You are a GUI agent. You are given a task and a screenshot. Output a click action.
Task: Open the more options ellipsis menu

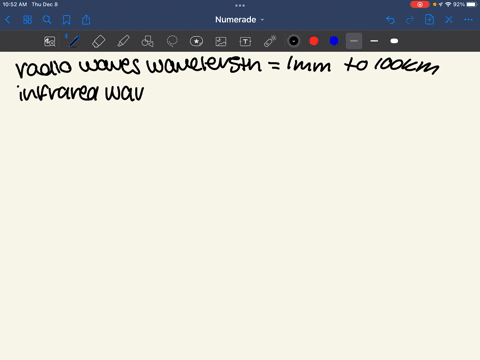(x=468, y=20)
